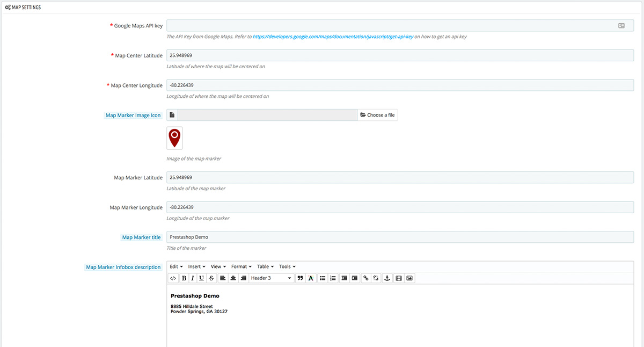Insert an image in editor

tap(409, 278)
